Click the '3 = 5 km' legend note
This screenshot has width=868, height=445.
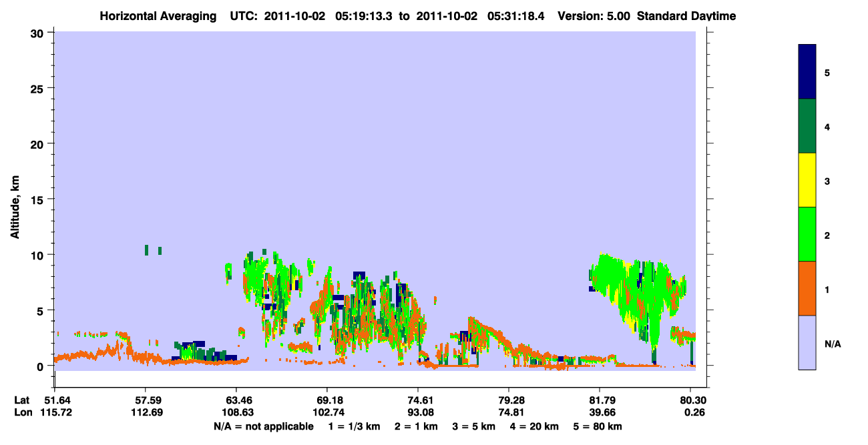coord(473,426)
